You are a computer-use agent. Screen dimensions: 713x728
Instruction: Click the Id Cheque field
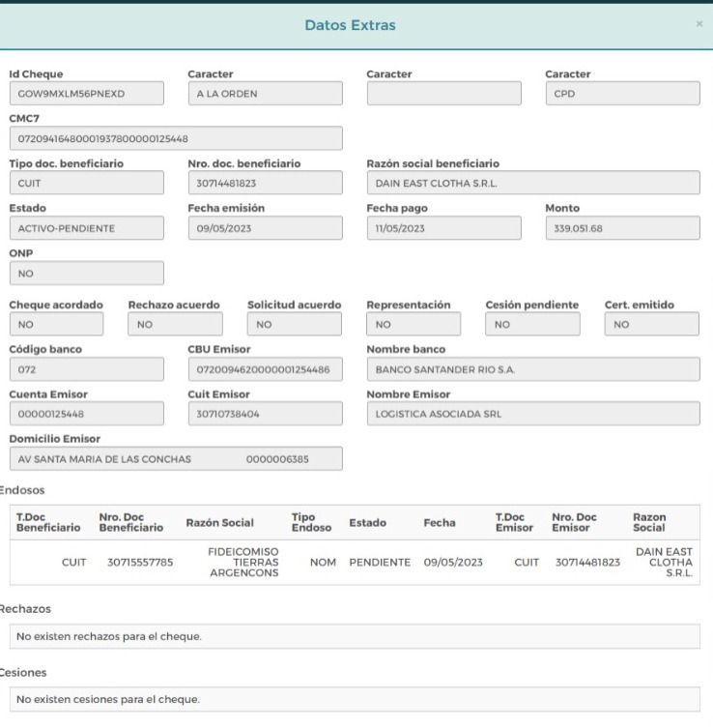(87, 94)
